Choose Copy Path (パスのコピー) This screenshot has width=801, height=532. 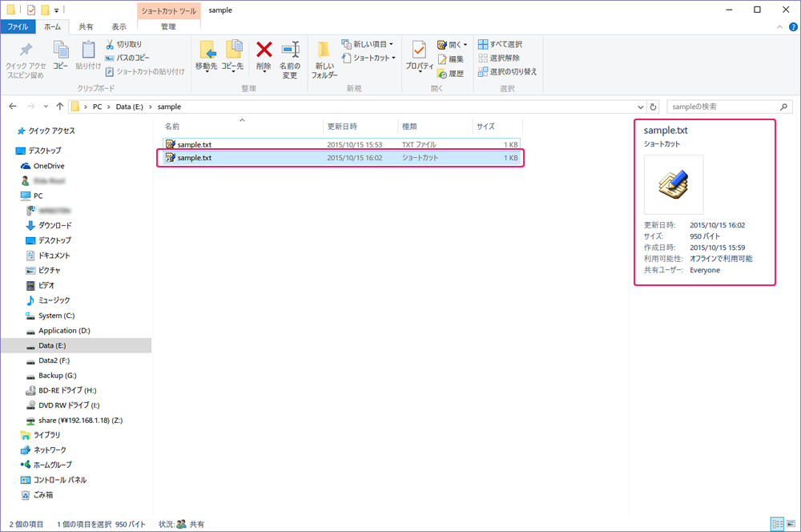pyautogui.click(x=127, y=58)
